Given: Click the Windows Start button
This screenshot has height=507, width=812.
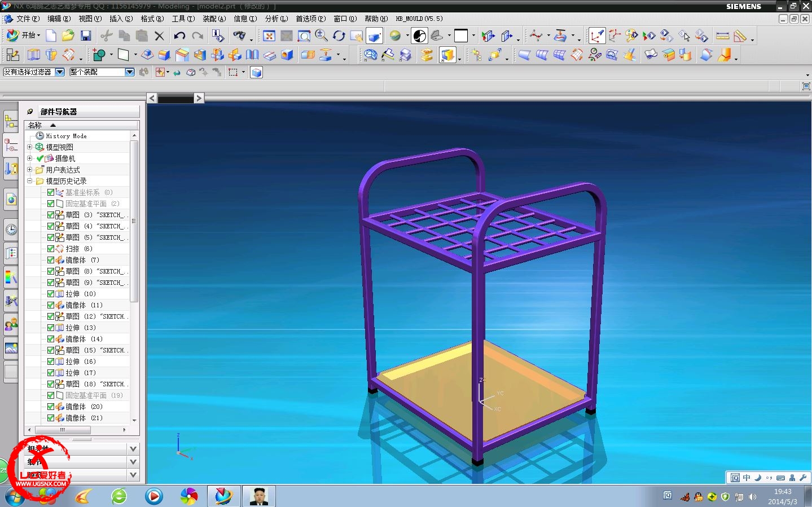Looking at the screenshot, I should click(15, 497).
